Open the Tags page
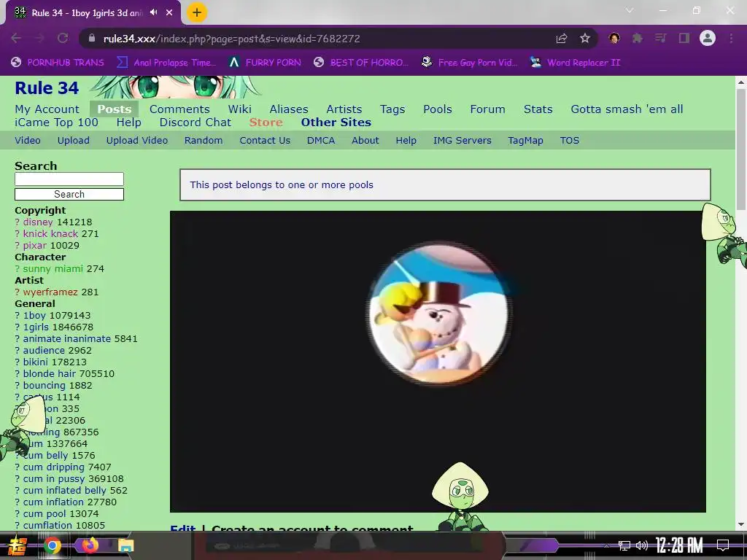The width and height of the screenshot is (747, 560). coord(392,109)
